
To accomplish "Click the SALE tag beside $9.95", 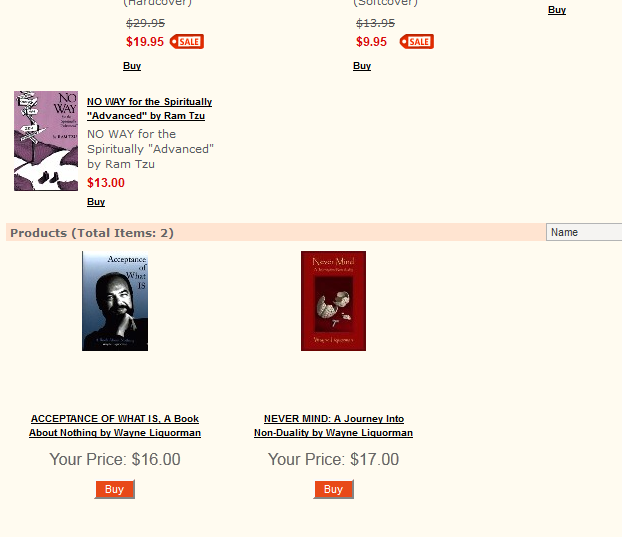I will pos(417,42).
